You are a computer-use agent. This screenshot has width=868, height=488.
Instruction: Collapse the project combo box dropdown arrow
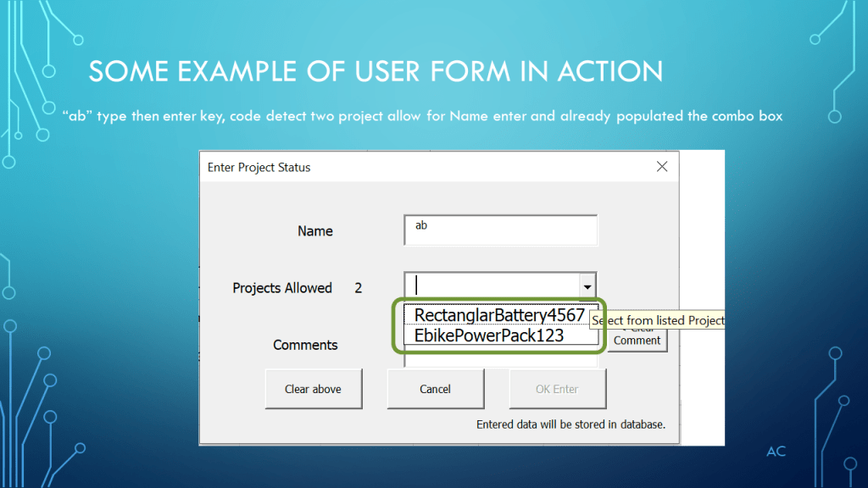[x=587, y=287]
